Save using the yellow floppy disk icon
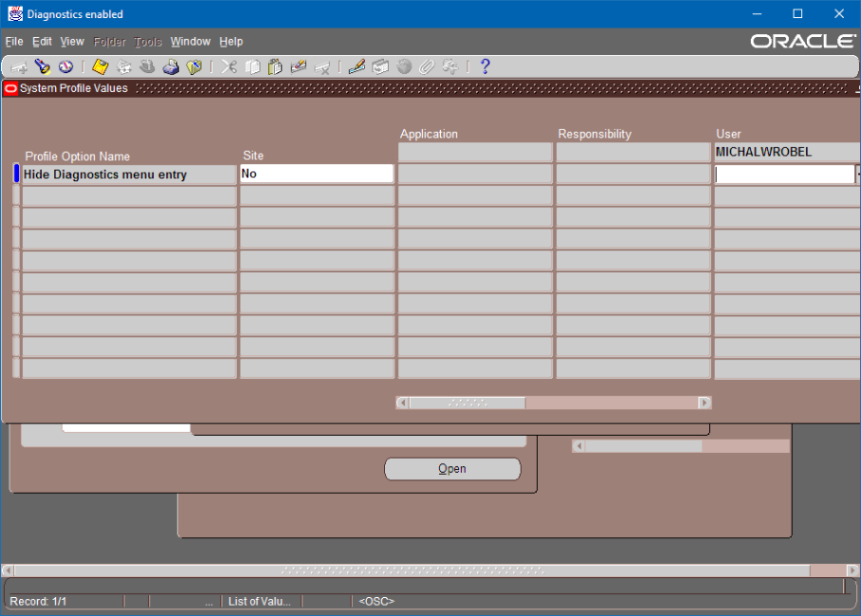 100,66
